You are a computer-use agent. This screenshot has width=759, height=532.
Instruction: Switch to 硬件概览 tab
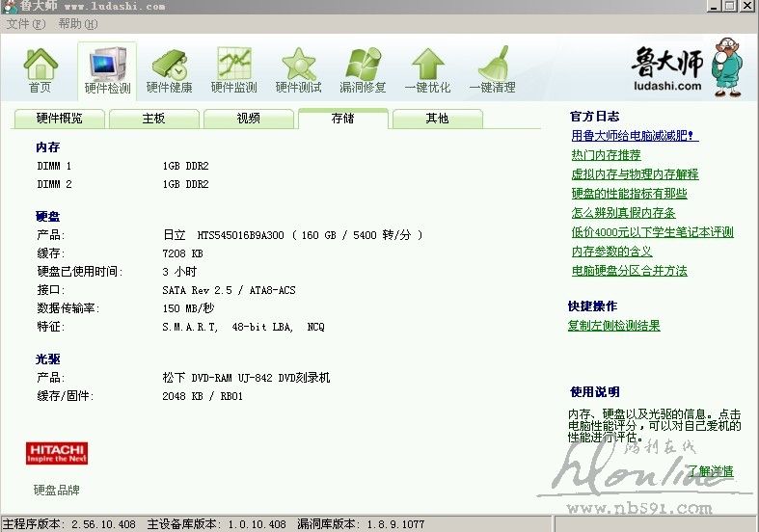pos(59,119)
